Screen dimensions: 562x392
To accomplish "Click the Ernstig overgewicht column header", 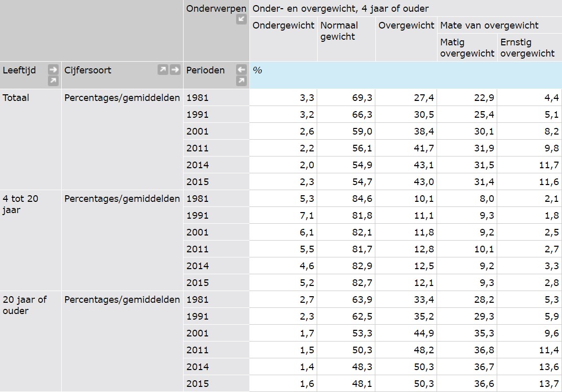I will [527, 47].
